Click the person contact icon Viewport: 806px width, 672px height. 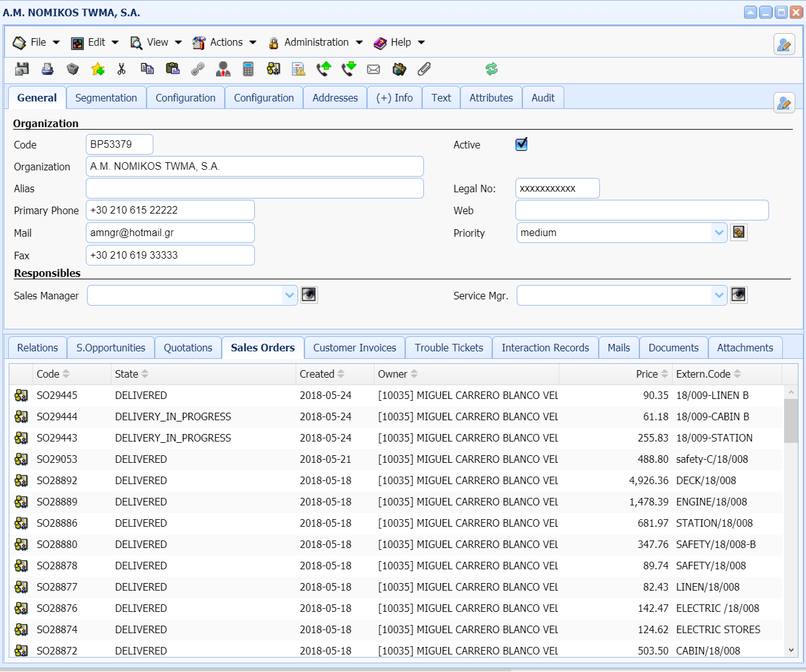point(223,70)
